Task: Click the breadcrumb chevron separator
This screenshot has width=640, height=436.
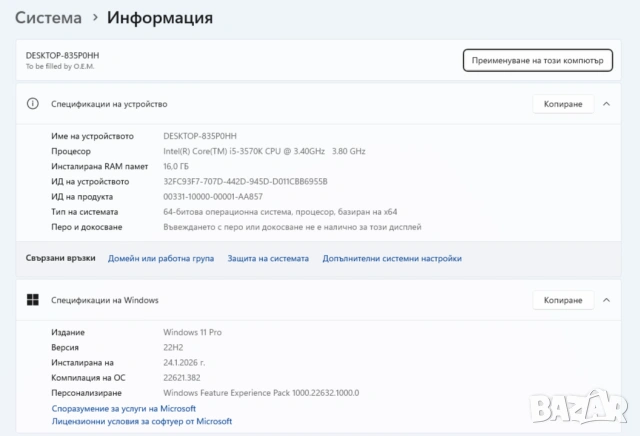Action: click(95, 18)
